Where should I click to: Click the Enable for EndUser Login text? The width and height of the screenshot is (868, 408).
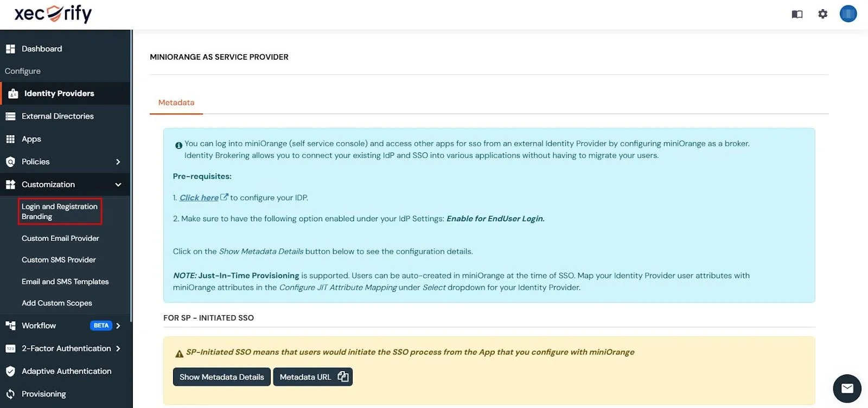pos(495,219)
